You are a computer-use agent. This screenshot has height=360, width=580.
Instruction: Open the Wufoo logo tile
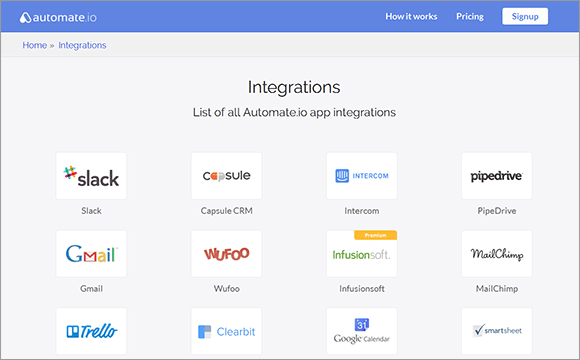pos(226,253)
